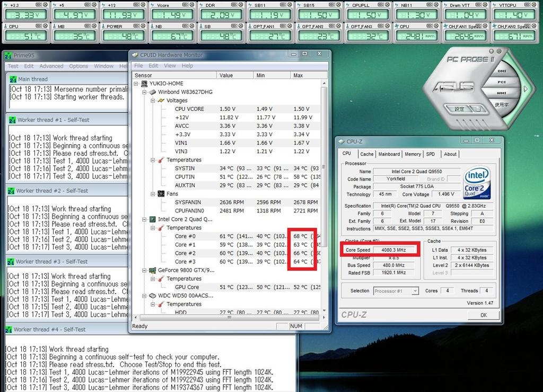Open the DMI section in PC Probe II
The height and width of the screenshot is (392, 543).
pos(502,71)
